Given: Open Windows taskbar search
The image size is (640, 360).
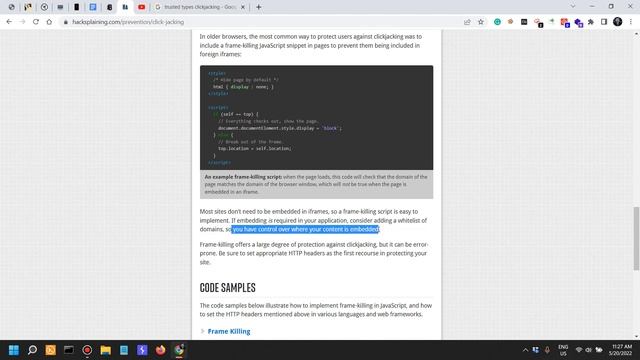Looking at the screenshot, I should coord(32,350).
